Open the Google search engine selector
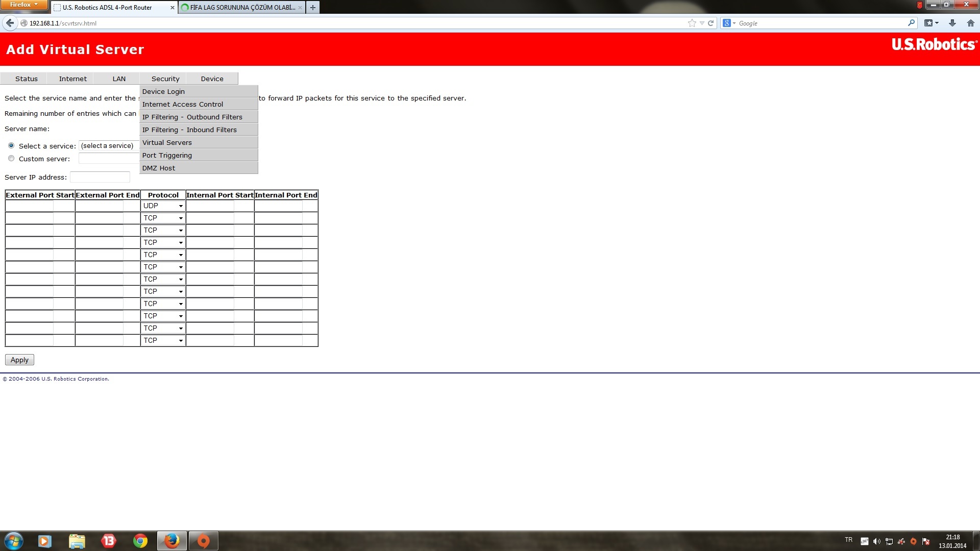Viewport: 980px width, 551px height. (729, 23)
